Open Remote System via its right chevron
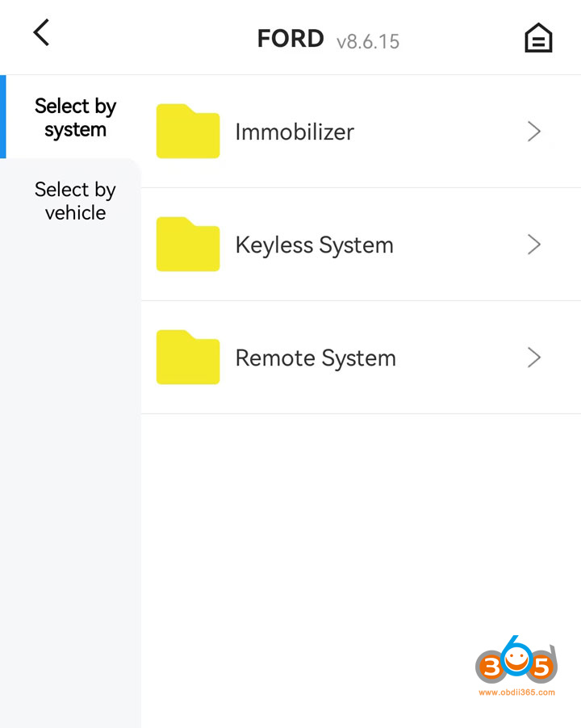581x728 pixels. (x=533, y=358)
